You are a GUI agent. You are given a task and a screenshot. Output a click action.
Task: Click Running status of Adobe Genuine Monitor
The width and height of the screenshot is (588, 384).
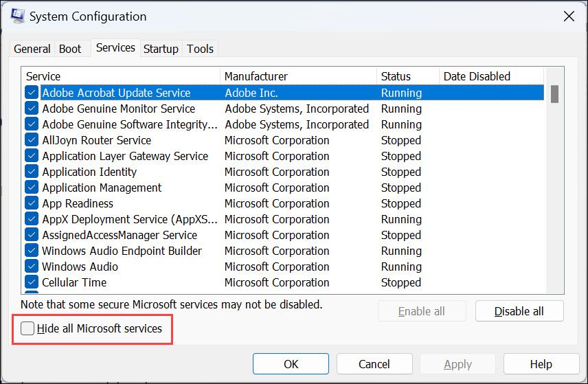point(401,109)
